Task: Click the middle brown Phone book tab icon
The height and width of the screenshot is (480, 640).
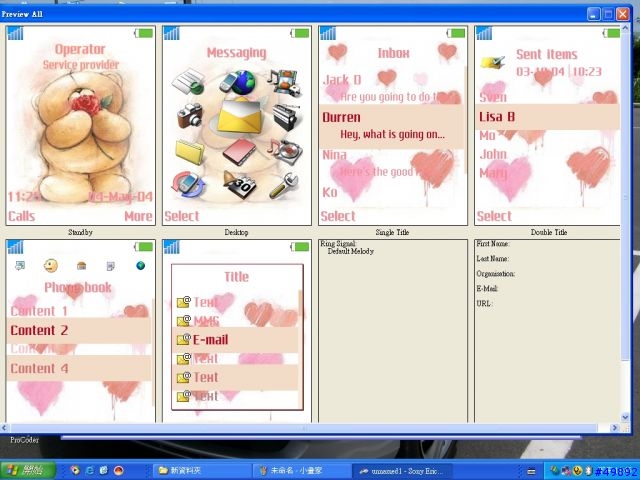Action: [x=82, y=266]
